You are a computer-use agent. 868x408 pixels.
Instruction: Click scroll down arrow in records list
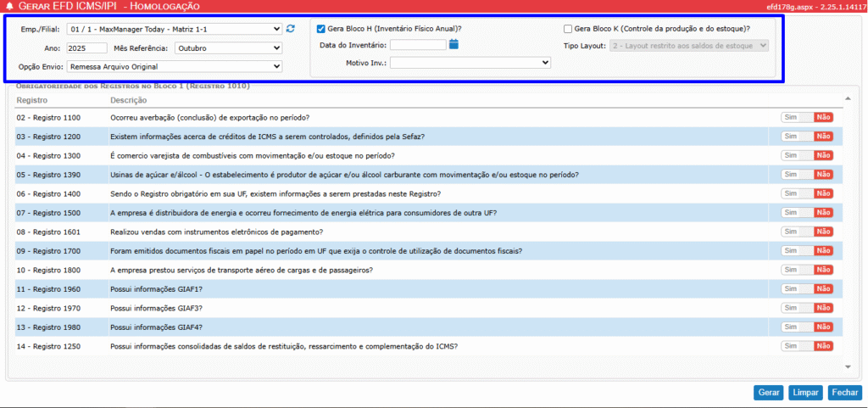pos(849,366)
